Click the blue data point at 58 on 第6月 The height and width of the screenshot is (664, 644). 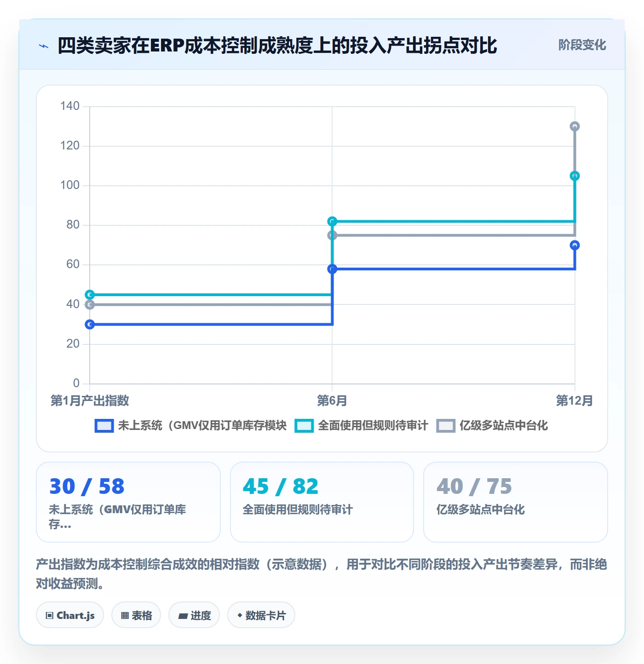tap(332, 269)
